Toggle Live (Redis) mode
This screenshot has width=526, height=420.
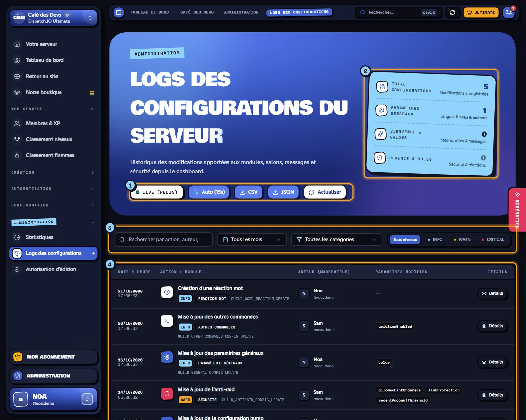click(157, 192)
